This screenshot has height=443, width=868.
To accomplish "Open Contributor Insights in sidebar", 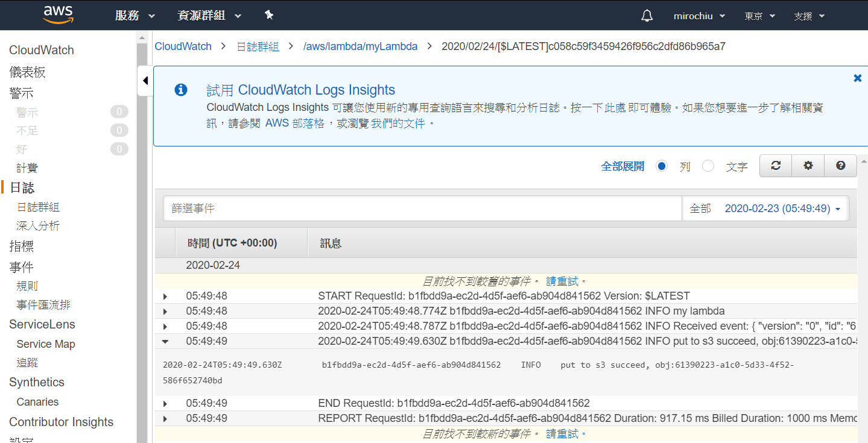I will pos(61,422).
